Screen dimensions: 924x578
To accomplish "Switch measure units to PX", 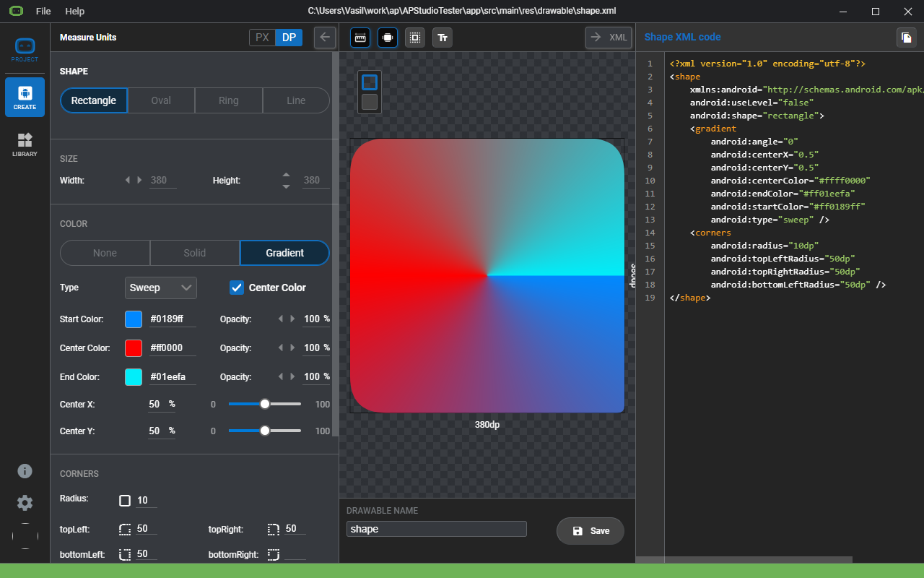I will pos(262,38).
